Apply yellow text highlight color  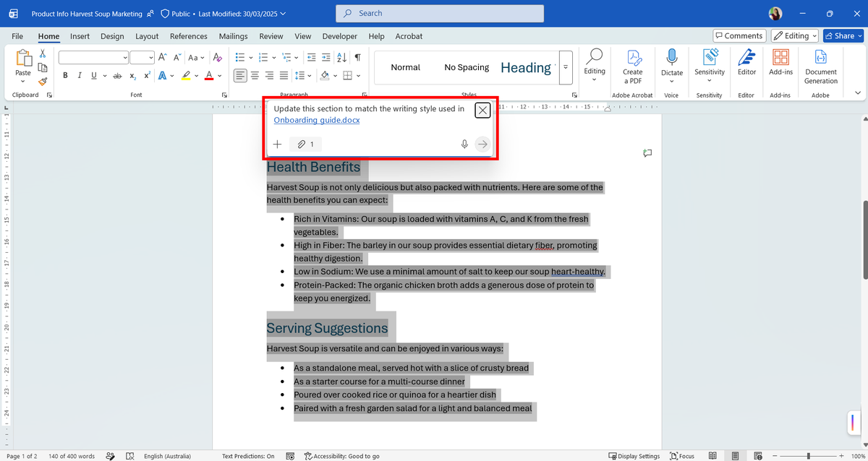click(x=186, y=75)
